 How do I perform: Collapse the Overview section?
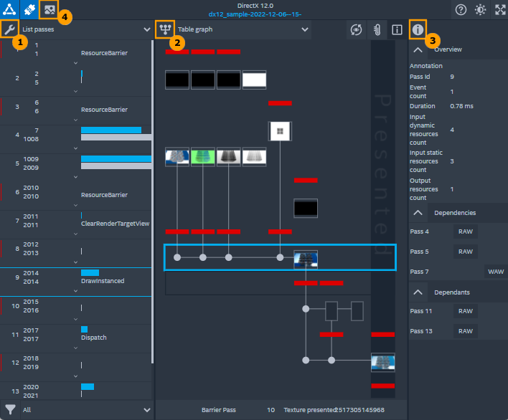(x=418, y=50)
